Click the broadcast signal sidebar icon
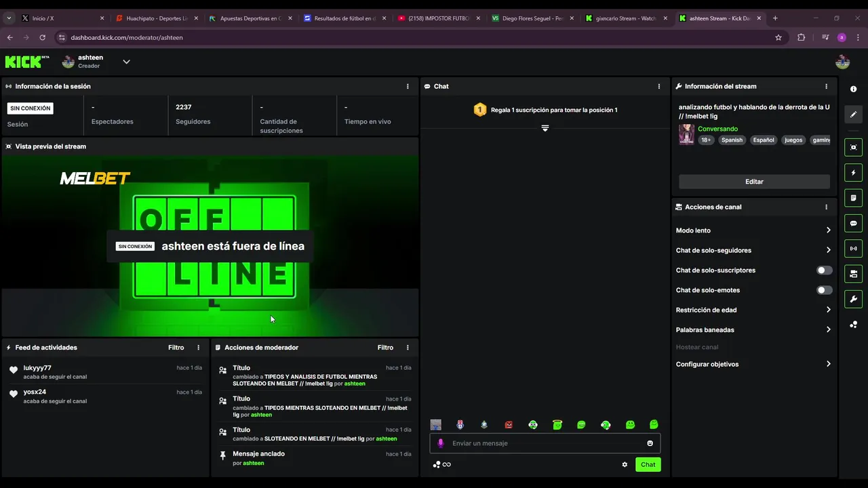Image resolution: width=868 pixels, height=488 pixels. [853, 249]
